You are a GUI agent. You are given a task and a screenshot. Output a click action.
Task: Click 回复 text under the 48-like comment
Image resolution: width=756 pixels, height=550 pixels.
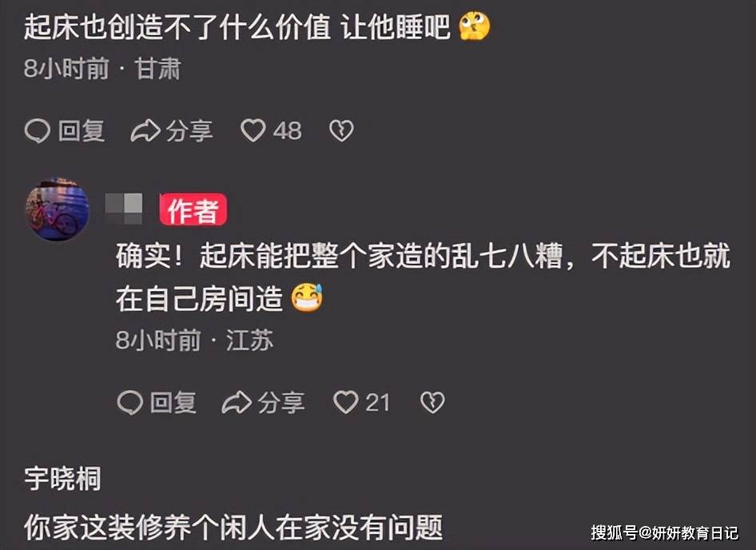pyautogui.click(x=82, y=131)
